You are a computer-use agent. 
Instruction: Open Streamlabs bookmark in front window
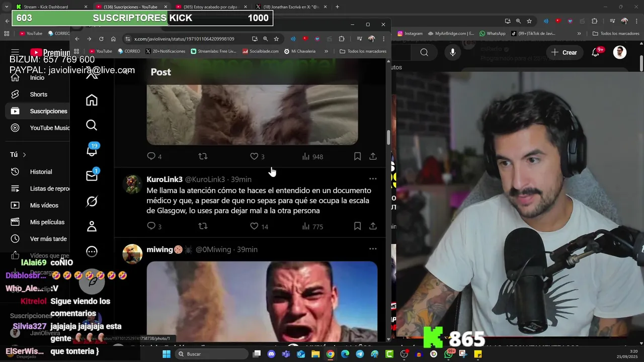pyautogui.click(x=213, y=51)
